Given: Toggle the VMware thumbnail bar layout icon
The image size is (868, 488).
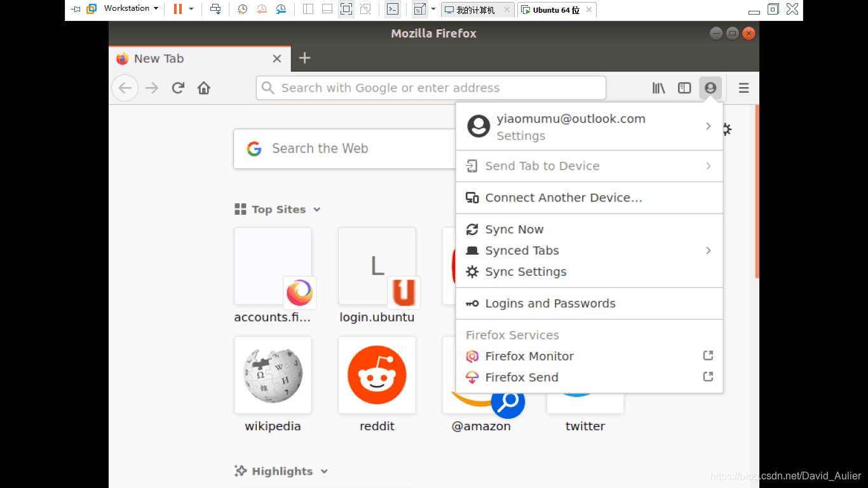Looking at the screenshot, I should pos(327,9).
